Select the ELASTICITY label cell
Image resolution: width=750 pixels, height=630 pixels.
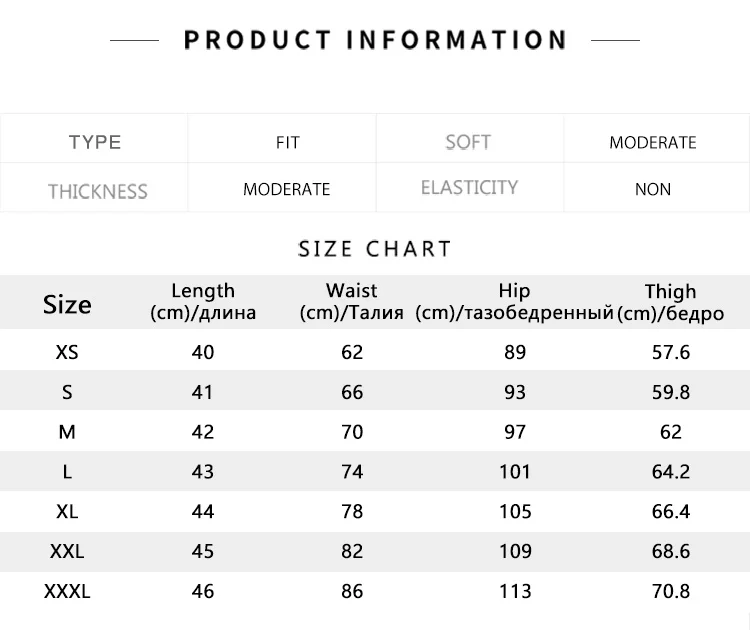(469, 188)
